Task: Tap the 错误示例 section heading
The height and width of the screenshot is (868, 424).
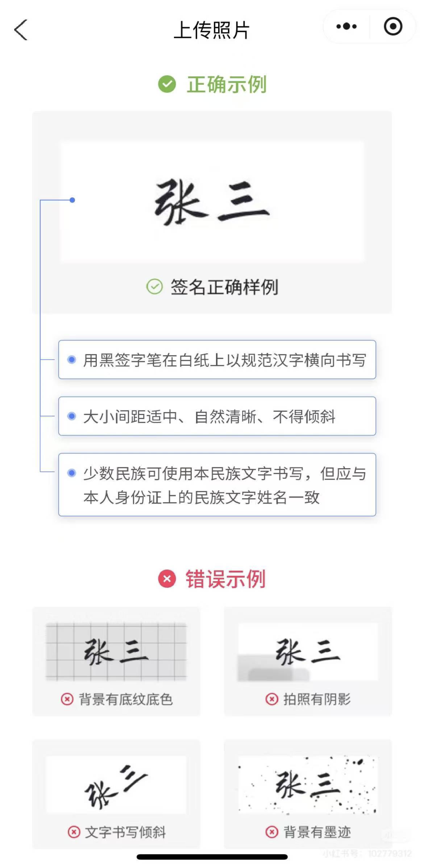Action: click(225, 579)
